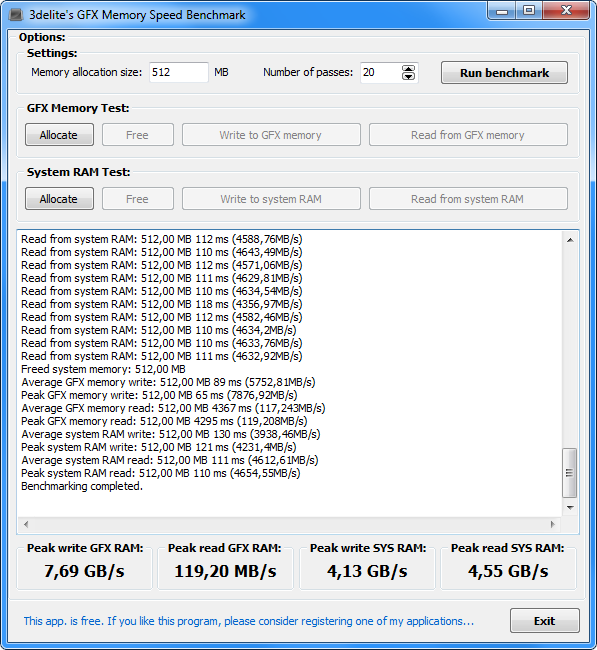The height and width of the screenshot is (650, 597).
Task: Select the 'Average GFX memory read' log line
Action: pyautogui.click(x=173, y=408)
